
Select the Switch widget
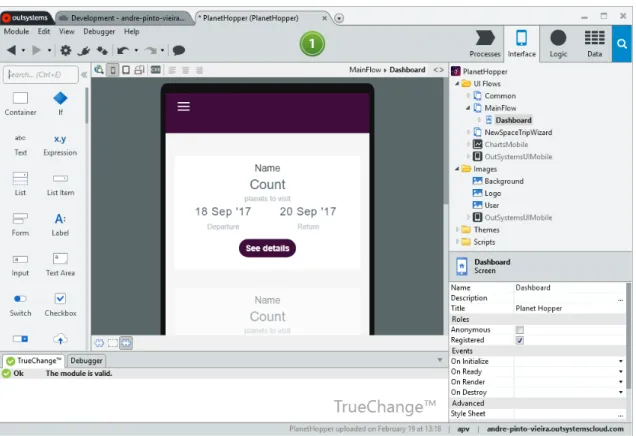[x=20, y=305]
